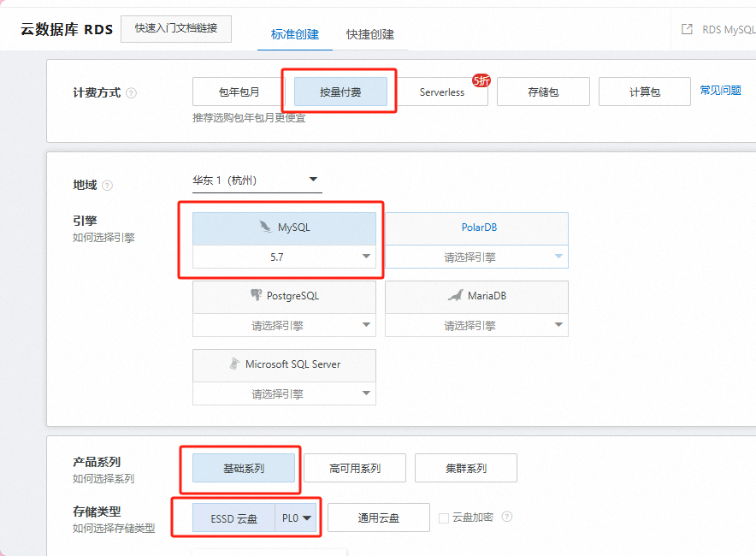Select the MariaDB engine header
Viewport: 756px width, 556px height.
476,297
